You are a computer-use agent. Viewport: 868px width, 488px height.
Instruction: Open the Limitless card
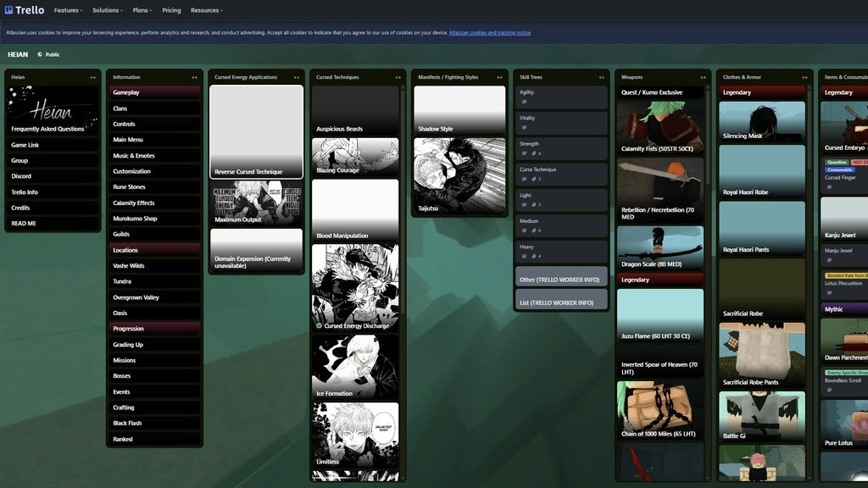[355, 435]
